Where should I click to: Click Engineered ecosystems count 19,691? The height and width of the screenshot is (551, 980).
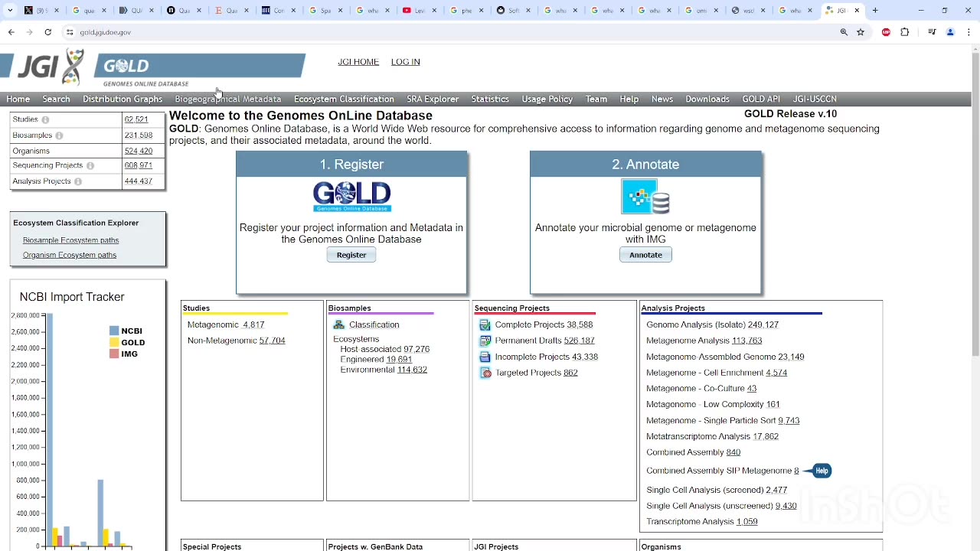tap(399, 360)
